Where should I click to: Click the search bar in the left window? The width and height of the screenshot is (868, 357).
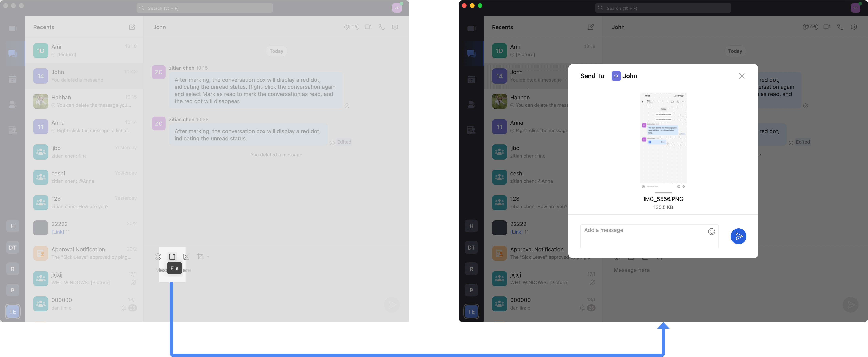205,8
